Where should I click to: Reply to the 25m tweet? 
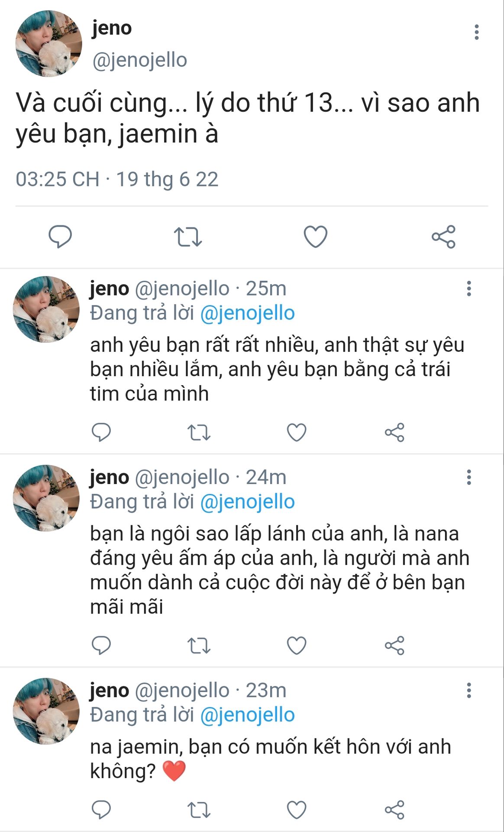pyautogui.click(x=101, y=432)
